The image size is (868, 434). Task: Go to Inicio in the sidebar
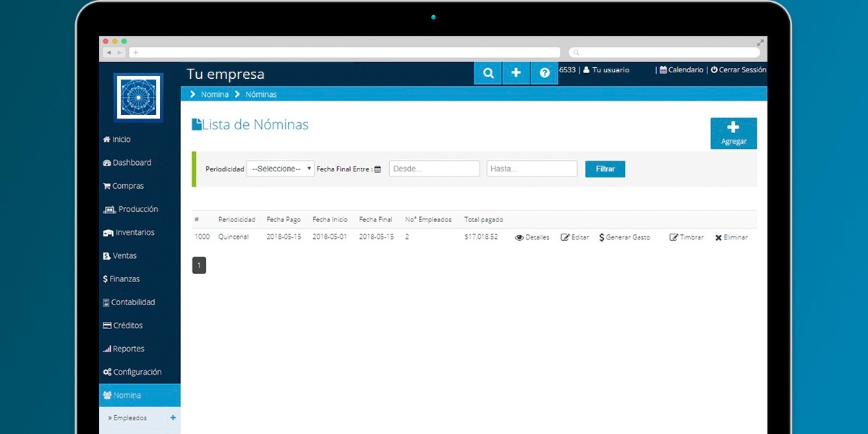coord(117,140)
